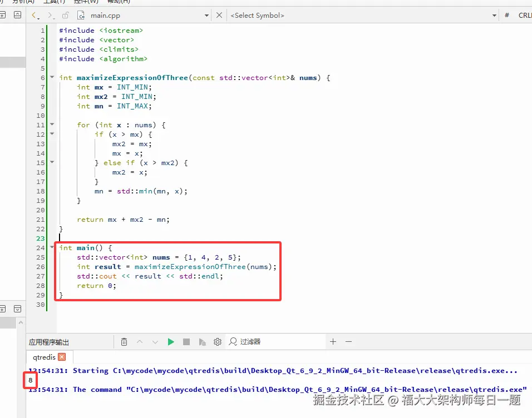Click line number 23 in the gutter
Image resolution: width=532 pixels, height=418 pixels.
point(41,238)
